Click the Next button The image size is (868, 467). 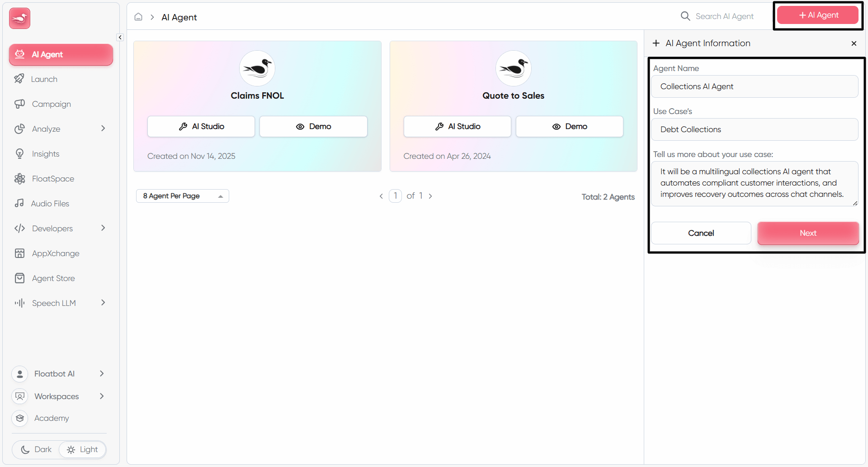tap(808, 233)
